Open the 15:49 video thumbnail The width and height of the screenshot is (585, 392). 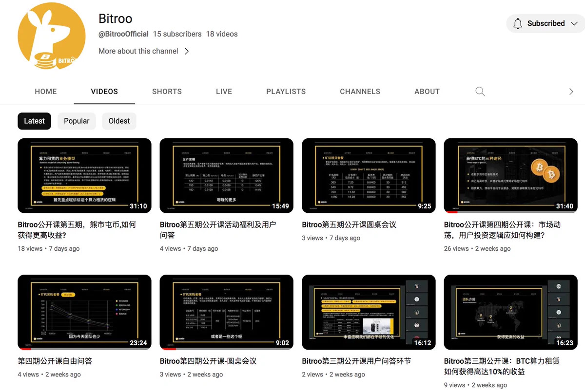click(227, 176)
